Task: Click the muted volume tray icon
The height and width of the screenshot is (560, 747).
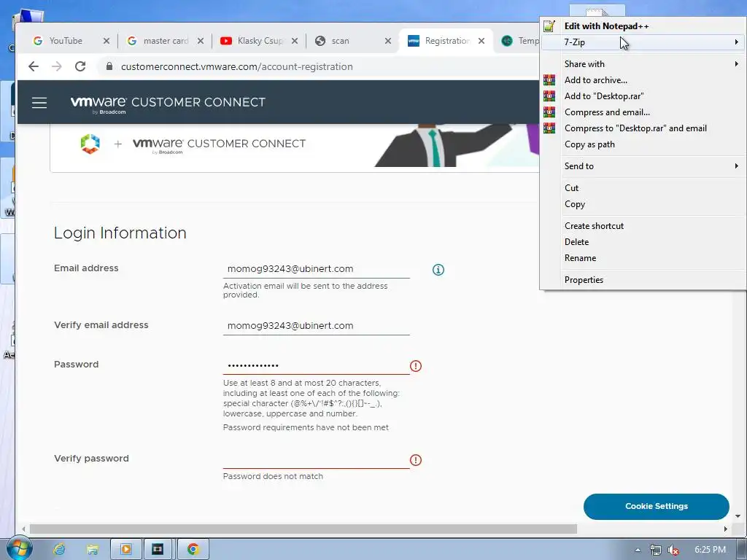Action: (x=673, y=550)
